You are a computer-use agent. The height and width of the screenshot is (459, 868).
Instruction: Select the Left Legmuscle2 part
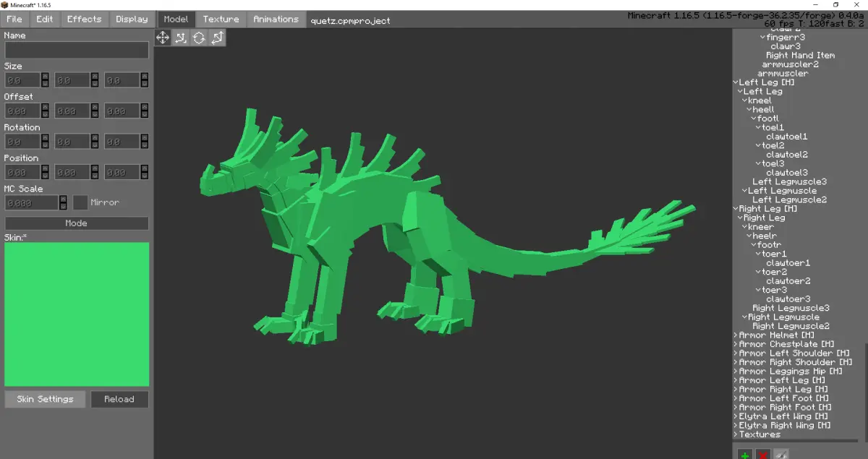790,200
